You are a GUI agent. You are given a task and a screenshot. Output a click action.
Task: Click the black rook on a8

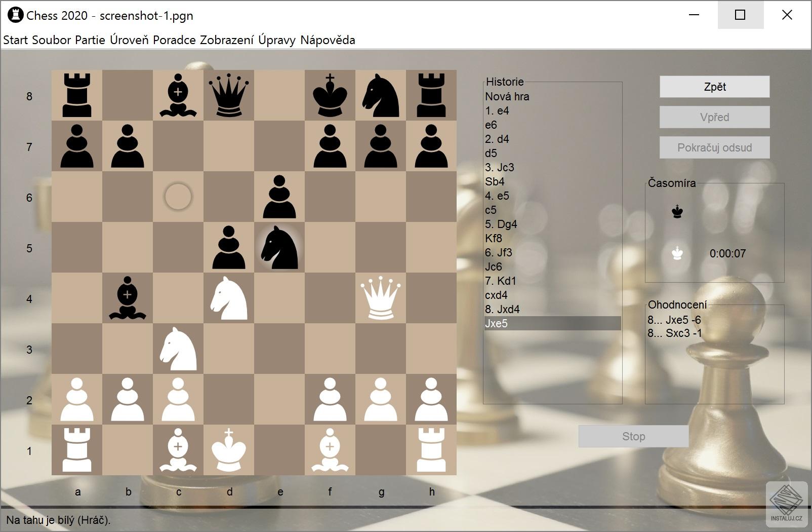pos(77,96)
